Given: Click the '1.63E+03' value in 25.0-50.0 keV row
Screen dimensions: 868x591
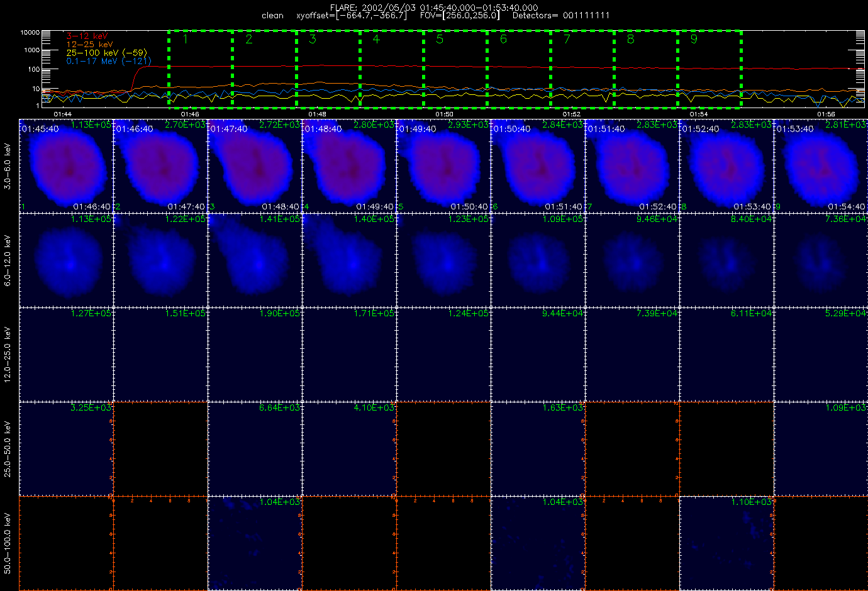Looking at the screenshot, I should [563, 407].
